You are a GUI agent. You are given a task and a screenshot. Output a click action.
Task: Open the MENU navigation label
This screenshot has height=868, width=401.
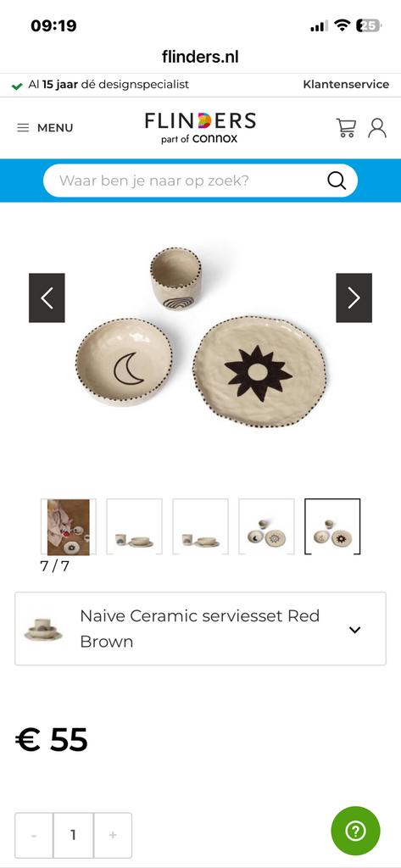tap(55, 128)
